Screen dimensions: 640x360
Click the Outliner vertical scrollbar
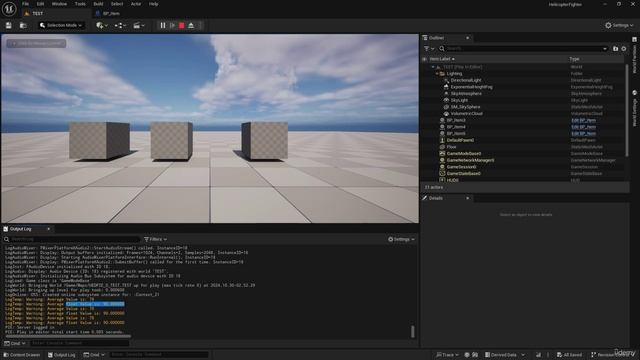pyautogui.click(x=627, y=110)
